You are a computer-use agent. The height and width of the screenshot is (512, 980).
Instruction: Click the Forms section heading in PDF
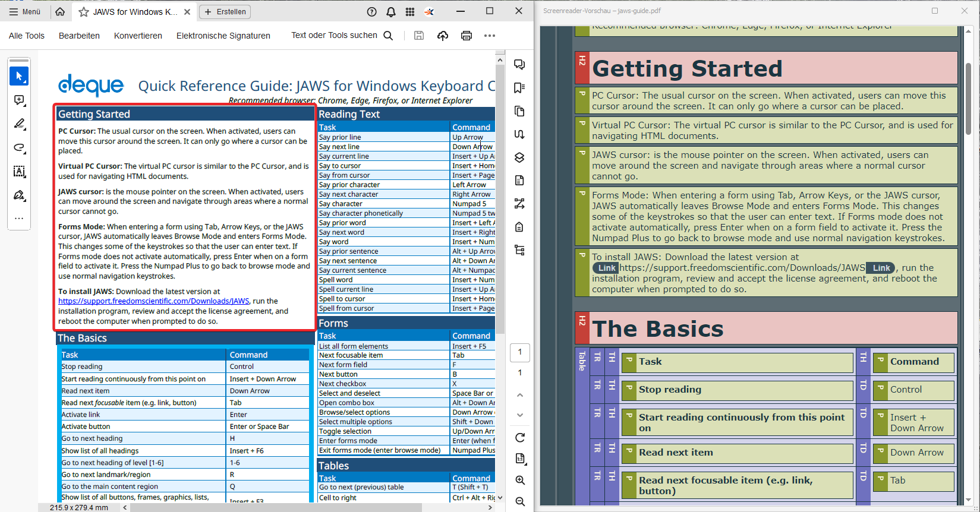[333, 323]
